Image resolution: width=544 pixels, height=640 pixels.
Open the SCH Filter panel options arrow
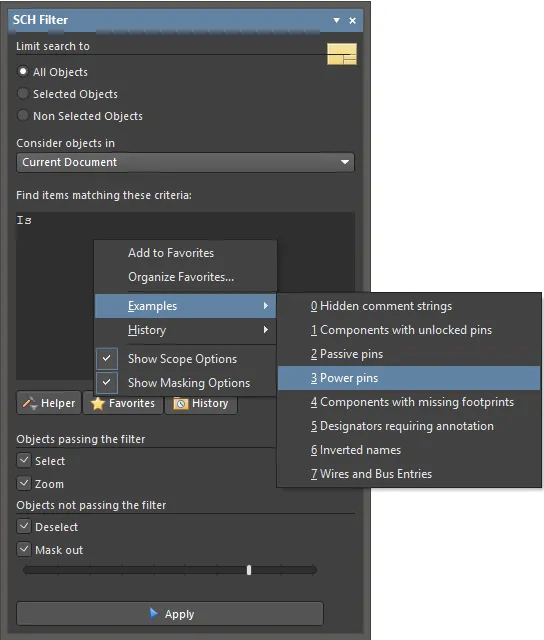tap(336, 20)
